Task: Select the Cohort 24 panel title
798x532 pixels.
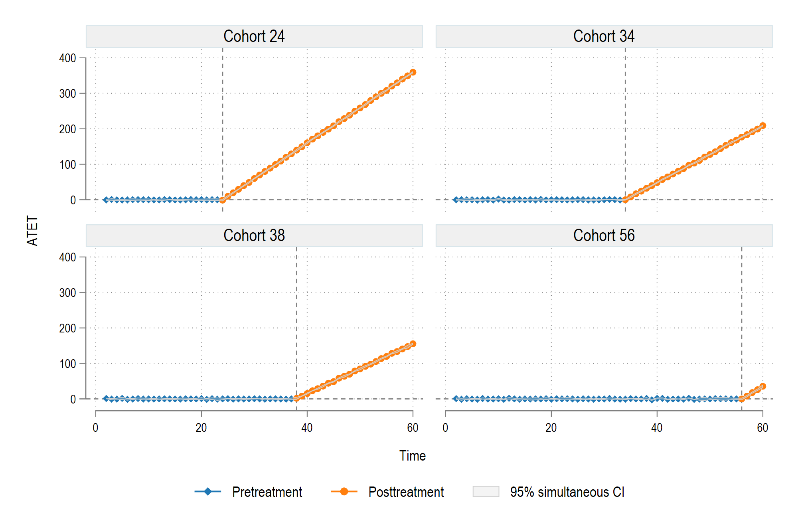Action: (x=254, y=36)
